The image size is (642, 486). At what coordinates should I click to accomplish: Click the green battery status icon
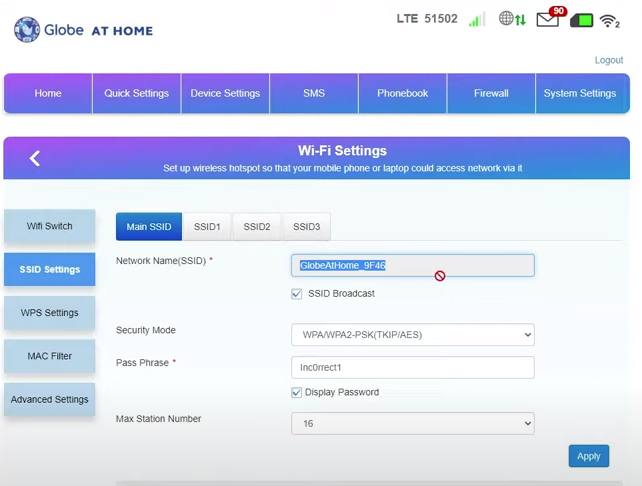click(x=581, y=20)
